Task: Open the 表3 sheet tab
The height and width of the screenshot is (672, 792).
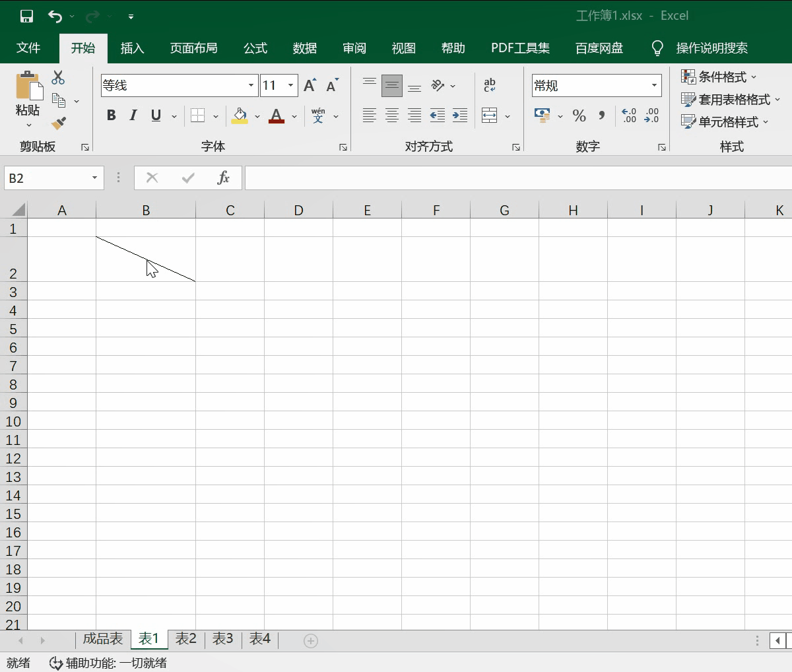Action: click(222, 638)
